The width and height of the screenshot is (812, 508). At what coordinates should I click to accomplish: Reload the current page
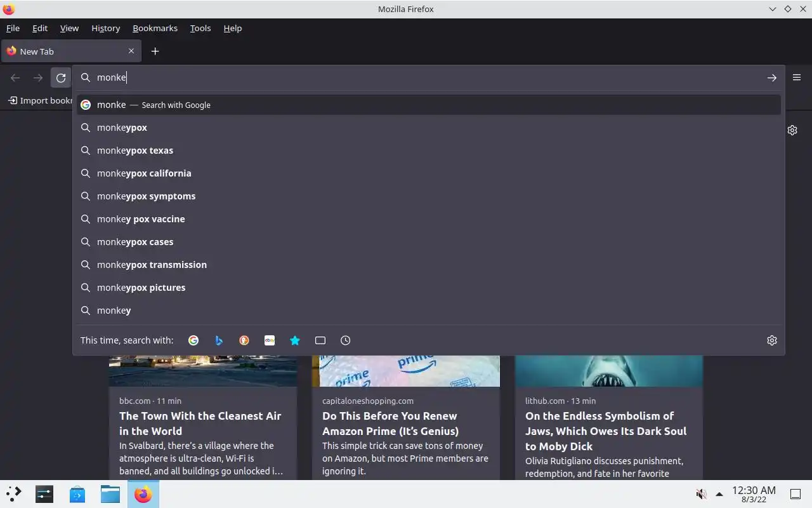click(x=61, y=77)
